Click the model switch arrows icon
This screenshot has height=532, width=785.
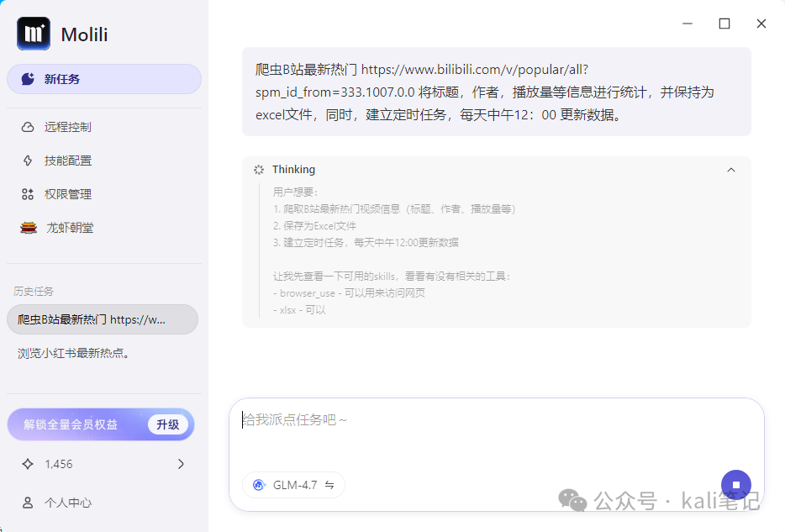point(329,485)
